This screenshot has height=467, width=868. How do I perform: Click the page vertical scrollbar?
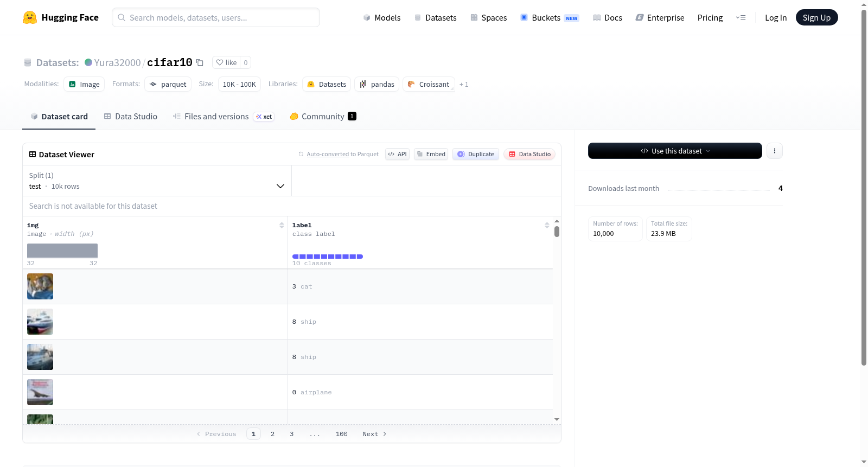click(864, 188)
